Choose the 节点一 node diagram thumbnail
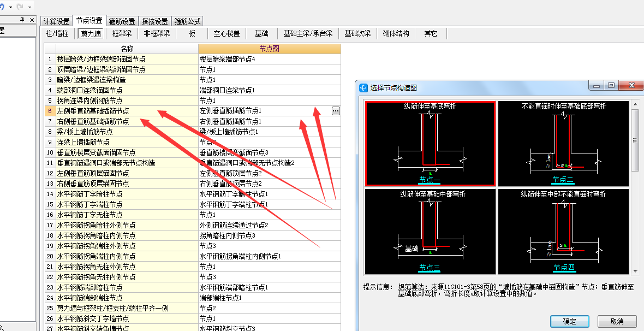This screenshot has height=331, width=644. click(430, 144)
